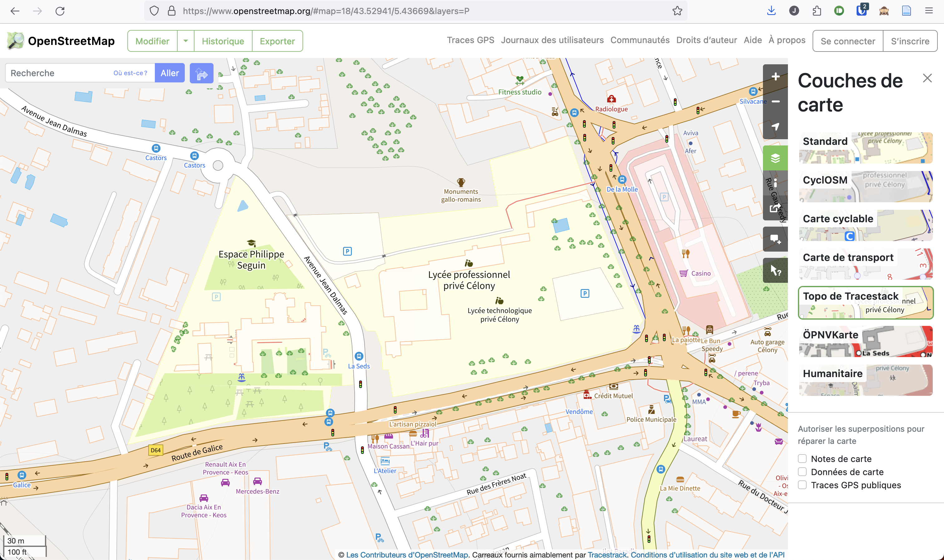Open the Firefox application menu
Viewport: 944px width, 560px height.
pos(929,11)
